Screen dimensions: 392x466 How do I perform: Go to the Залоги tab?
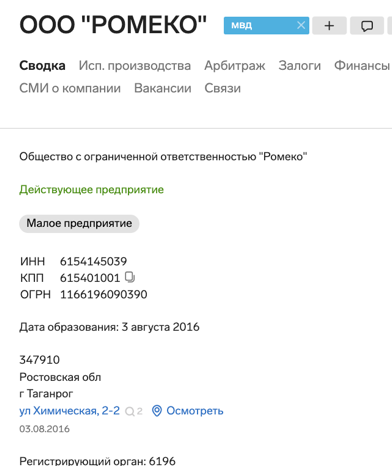[300, 66]
